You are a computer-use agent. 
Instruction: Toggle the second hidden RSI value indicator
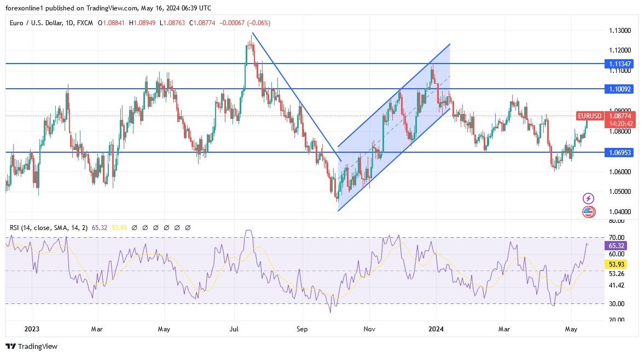tap(145, 227)
